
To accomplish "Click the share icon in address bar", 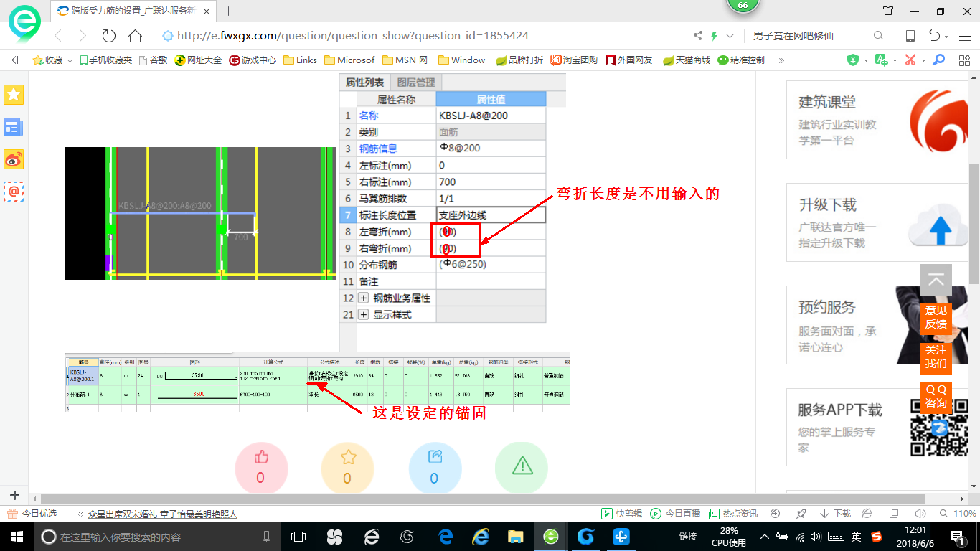I will pyautogui.click(x=698, y=36).
